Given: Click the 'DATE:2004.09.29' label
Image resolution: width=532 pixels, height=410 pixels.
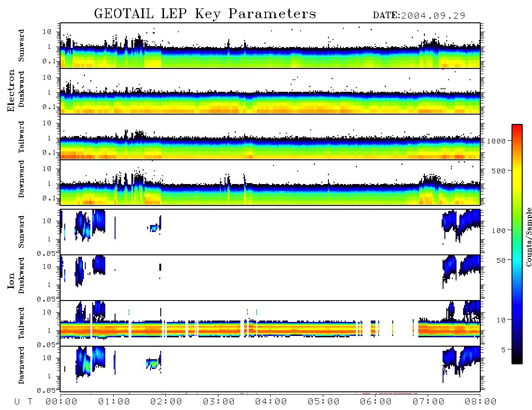Looking at the screenshot, I should (x=419, y=15).
